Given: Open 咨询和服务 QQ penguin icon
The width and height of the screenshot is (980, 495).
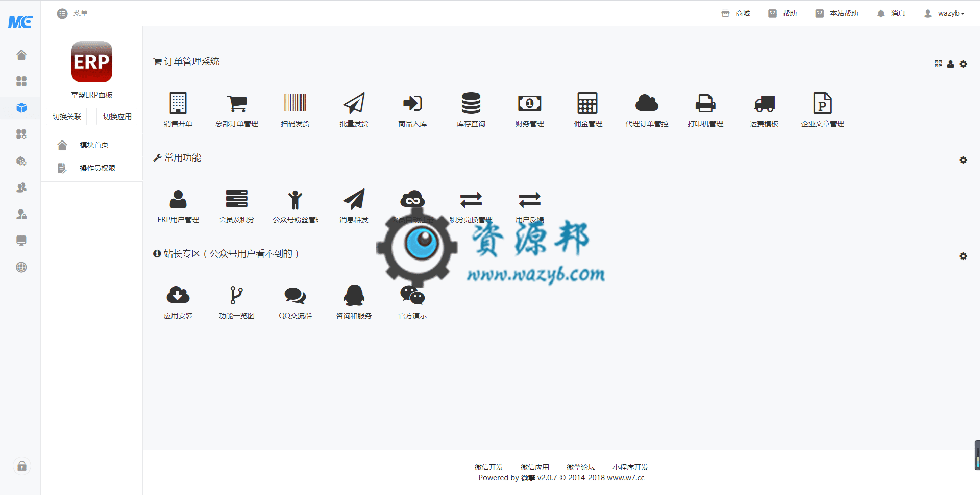Looking at the screenshot, I should [354, 295].
